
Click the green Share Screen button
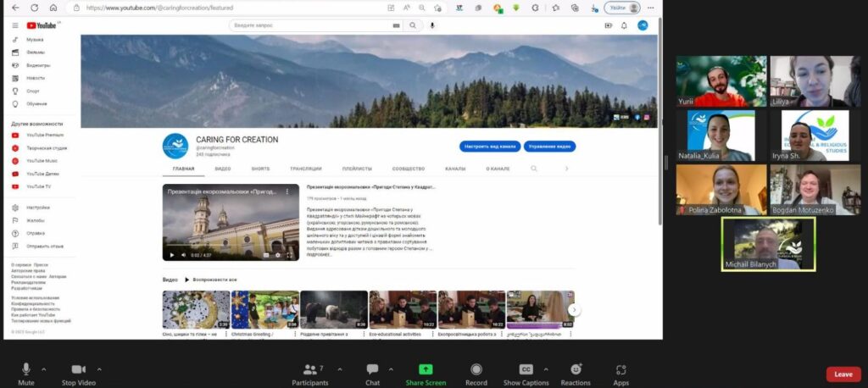coord(426,374)
